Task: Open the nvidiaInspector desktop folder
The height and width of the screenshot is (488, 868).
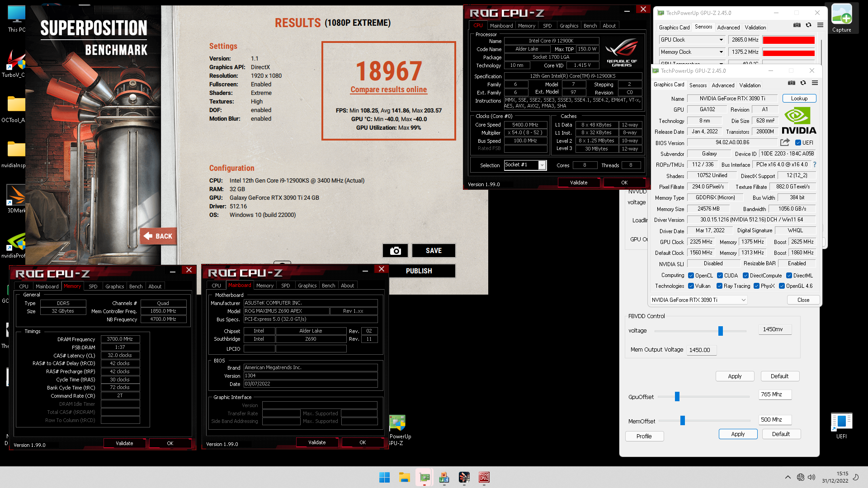Action: pyautogui.click(x=16, y=155)
